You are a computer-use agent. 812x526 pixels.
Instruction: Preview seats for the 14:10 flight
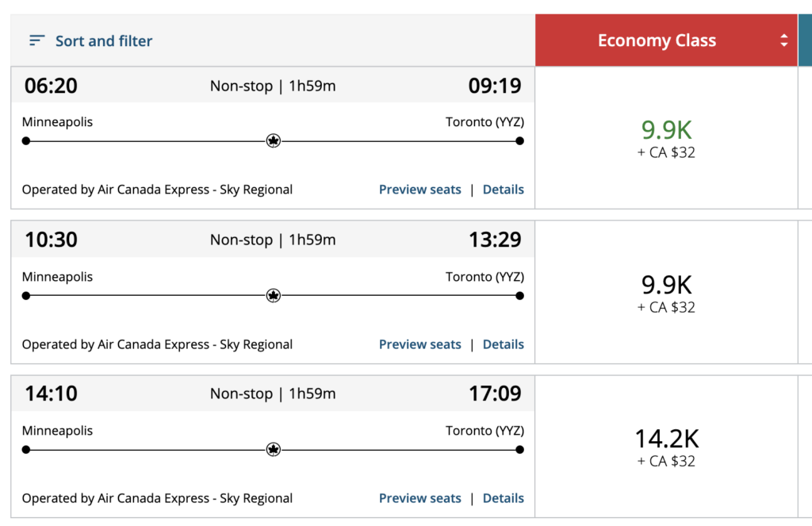click(x=419, y=497)
